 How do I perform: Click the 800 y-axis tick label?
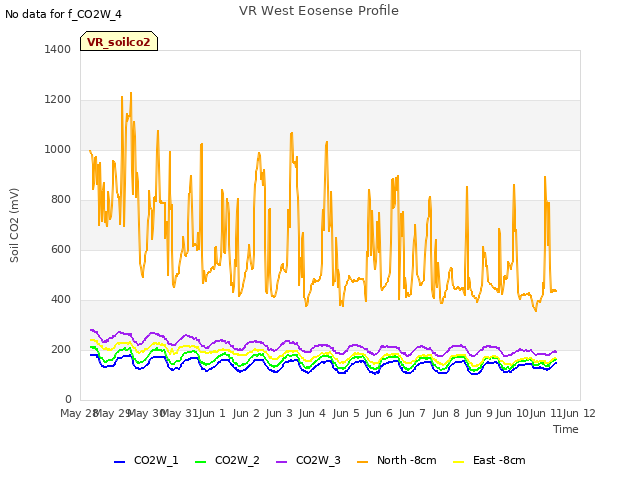tap(61, 200)
